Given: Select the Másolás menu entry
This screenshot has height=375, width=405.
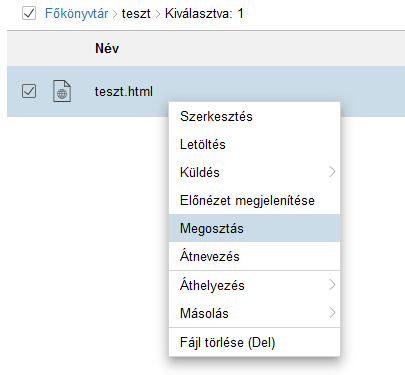Looking at the screenshot, I should (x=254, y=313).
